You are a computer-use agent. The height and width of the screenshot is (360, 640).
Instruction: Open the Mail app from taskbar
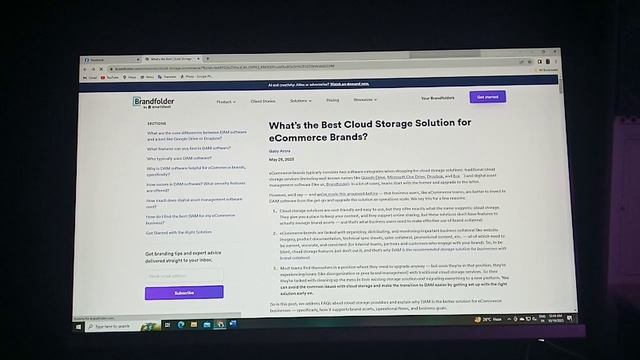click(207, 325)
